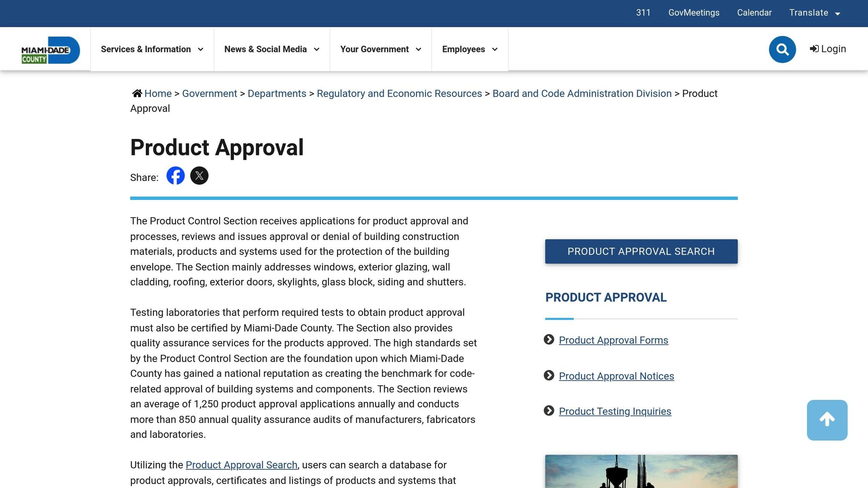Share page on X icon
The height and width of the screenshot is (488, 868).
199,176
